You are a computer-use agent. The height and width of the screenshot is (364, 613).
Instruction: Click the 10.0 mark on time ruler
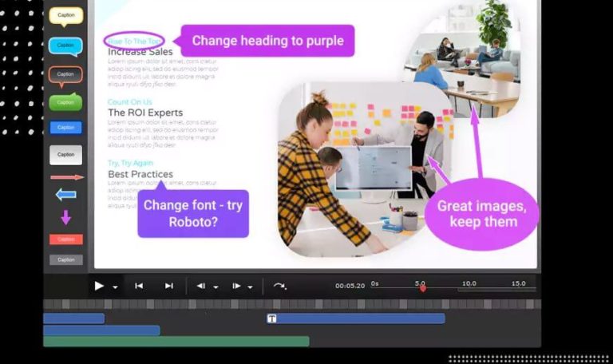point(469,283)
